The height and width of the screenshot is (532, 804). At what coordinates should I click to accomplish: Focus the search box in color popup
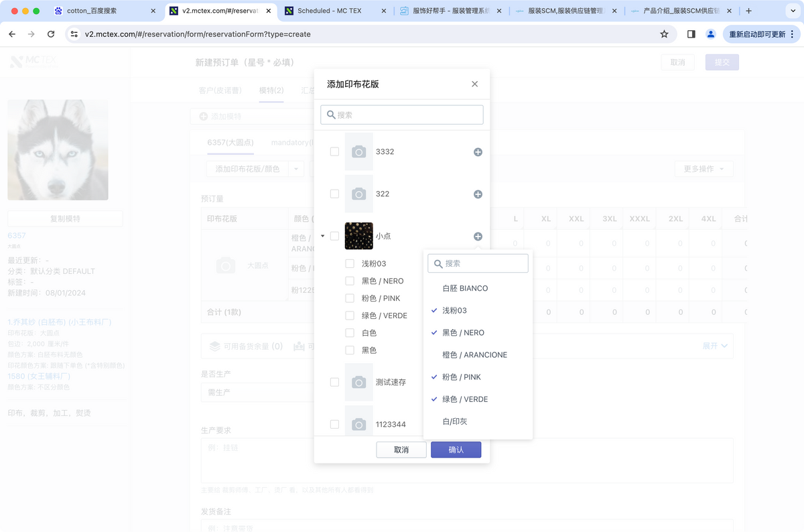[478, 263]
